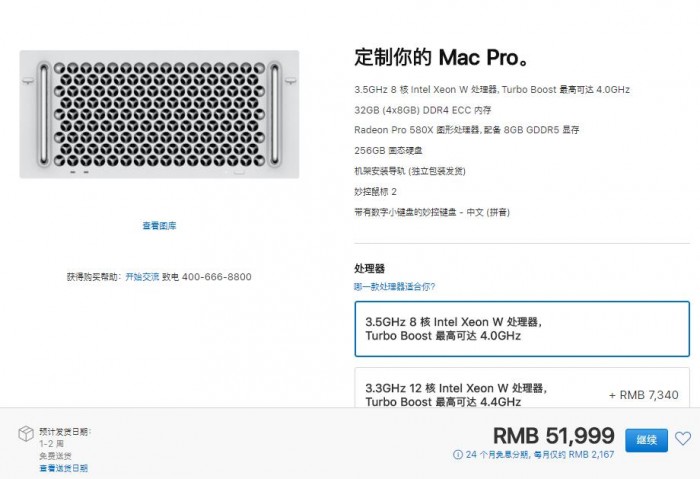Click the 查看送货日期 delivery dates link
Image resolution: width=700 pixels, height=479 pixels.
pos(64,468)
